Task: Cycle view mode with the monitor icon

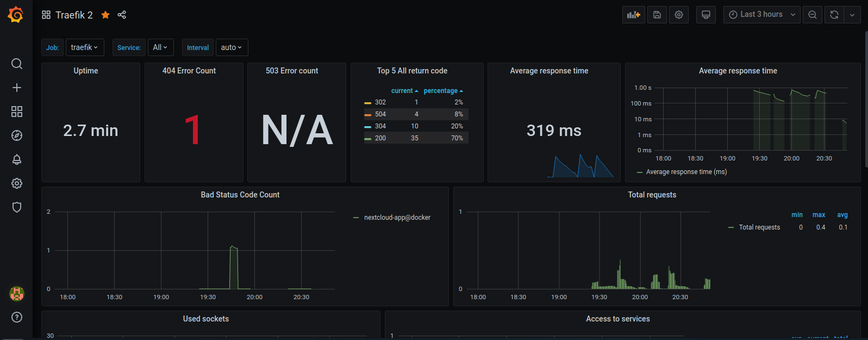Action: (706, 15)
